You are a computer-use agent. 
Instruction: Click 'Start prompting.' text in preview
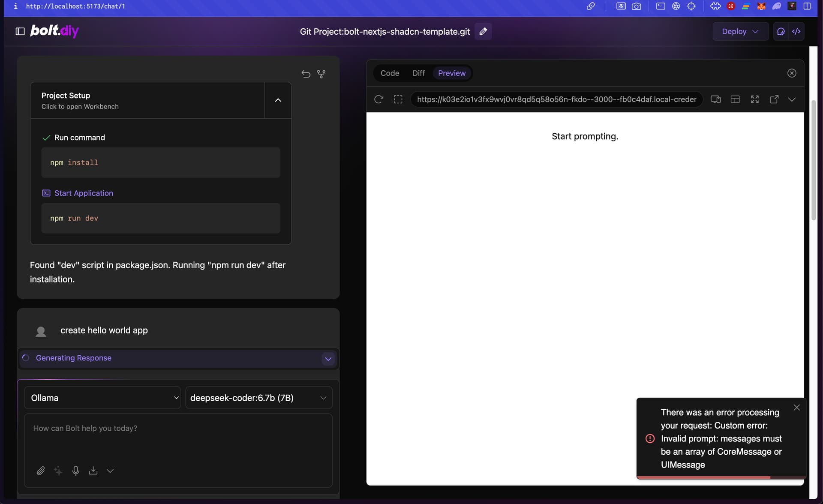(585, 136)
